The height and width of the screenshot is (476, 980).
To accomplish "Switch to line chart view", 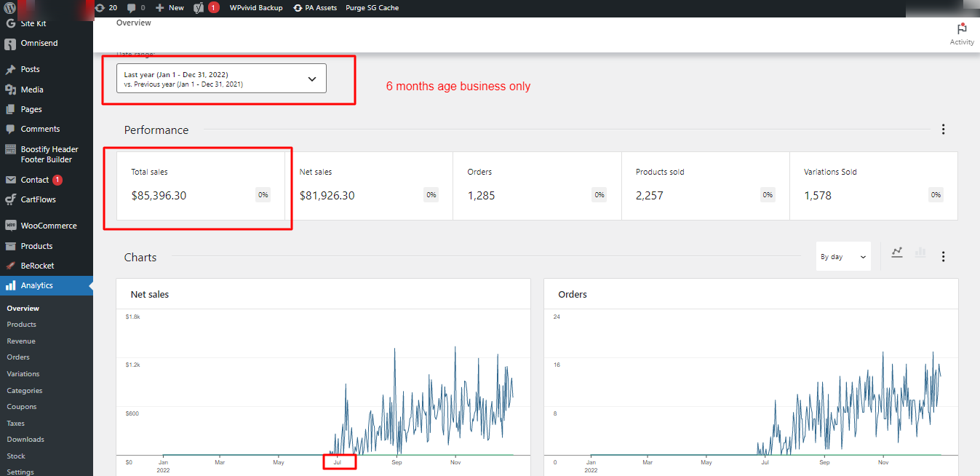I will 897,253.
